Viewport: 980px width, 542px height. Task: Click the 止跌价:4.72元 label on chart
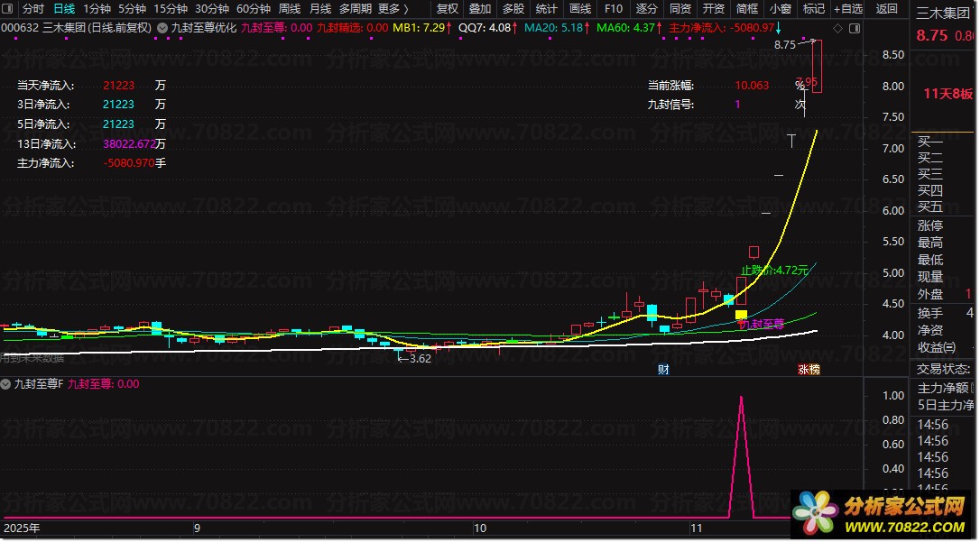774,271
